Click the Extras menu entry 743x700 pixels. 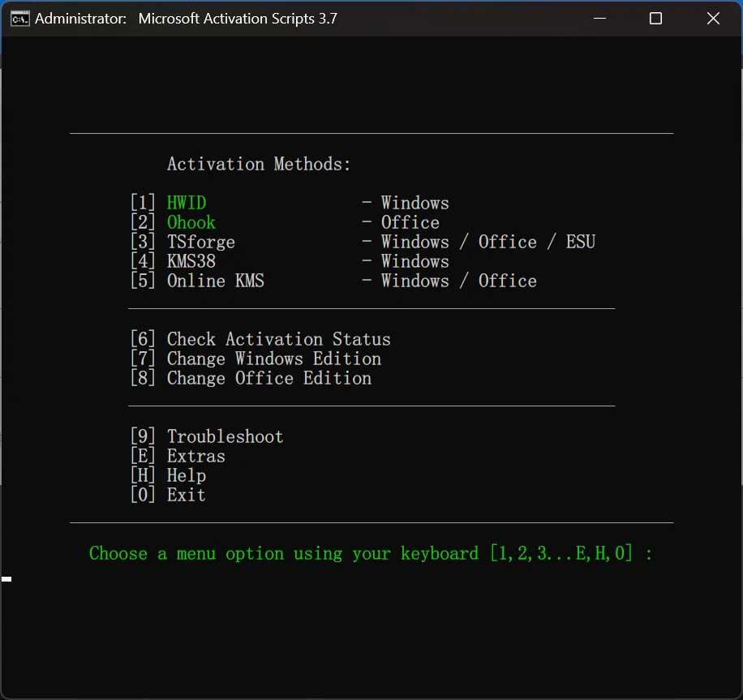click(196, 456)
